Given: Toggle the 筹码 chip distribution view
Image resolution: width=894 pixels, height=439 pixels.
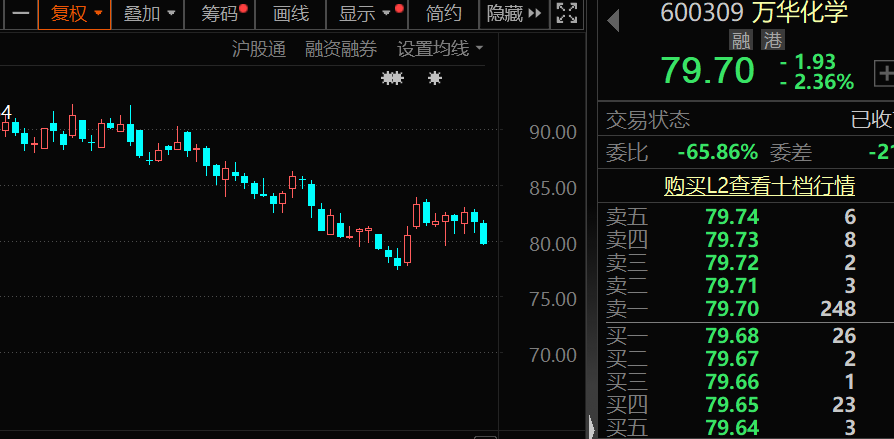Looking at the screenshot, I should [x=220, y=13].
